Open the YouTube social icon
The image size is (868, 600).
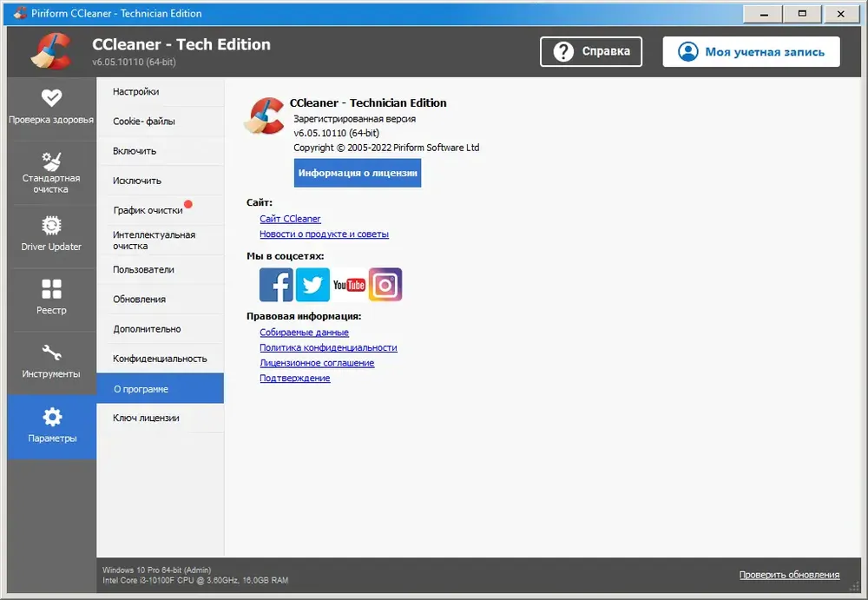(x=349, y=285)
